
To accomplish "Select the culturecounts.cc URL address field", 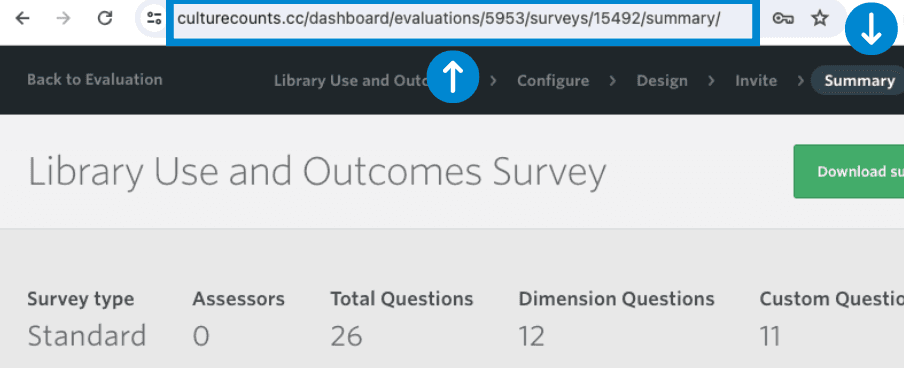I will [x=463, y=20].
